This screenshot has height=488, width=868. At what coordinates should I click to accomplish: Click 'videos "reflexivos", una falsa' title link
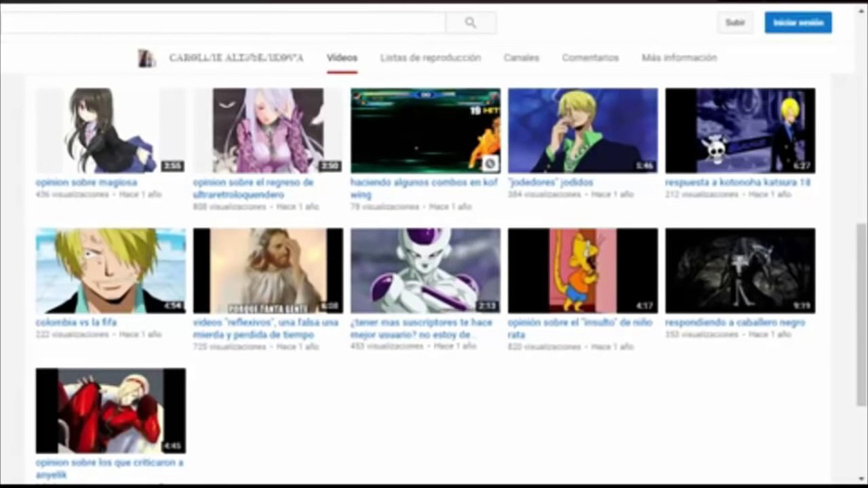pyautogui.click(x=266, y=329)
